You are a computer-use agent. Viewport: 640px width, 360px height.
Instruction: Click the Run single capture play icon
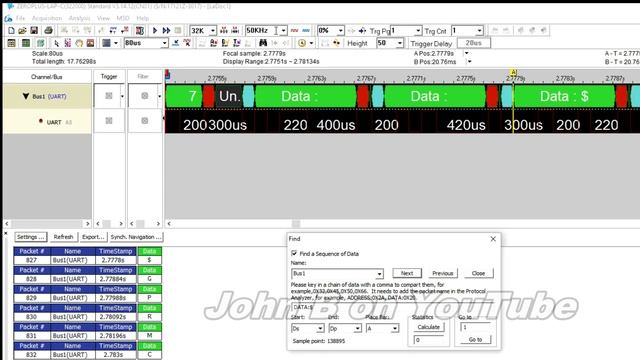pos(155,31)
